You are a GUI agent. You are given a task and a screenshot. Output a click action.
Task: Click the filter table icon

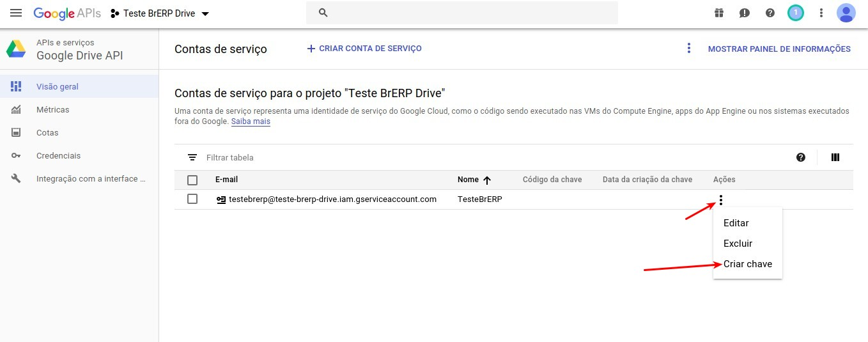[192, 157]
